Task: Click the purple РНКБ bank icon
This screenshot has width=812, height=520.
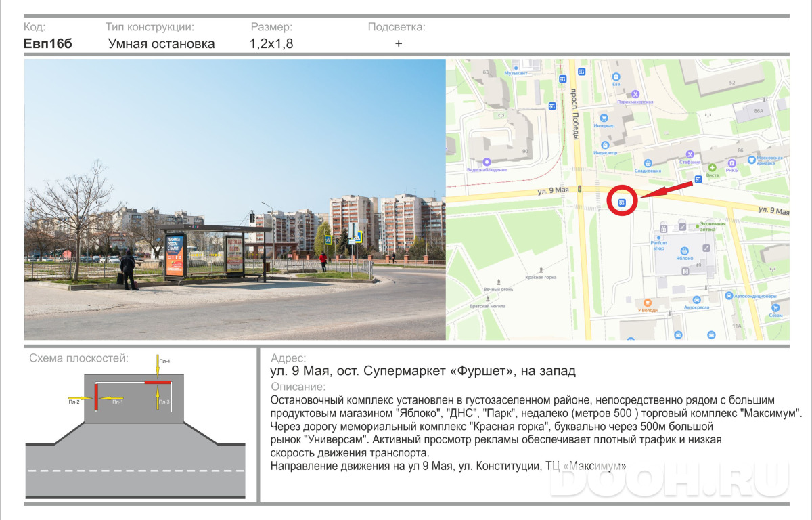Action: [731, 163]
